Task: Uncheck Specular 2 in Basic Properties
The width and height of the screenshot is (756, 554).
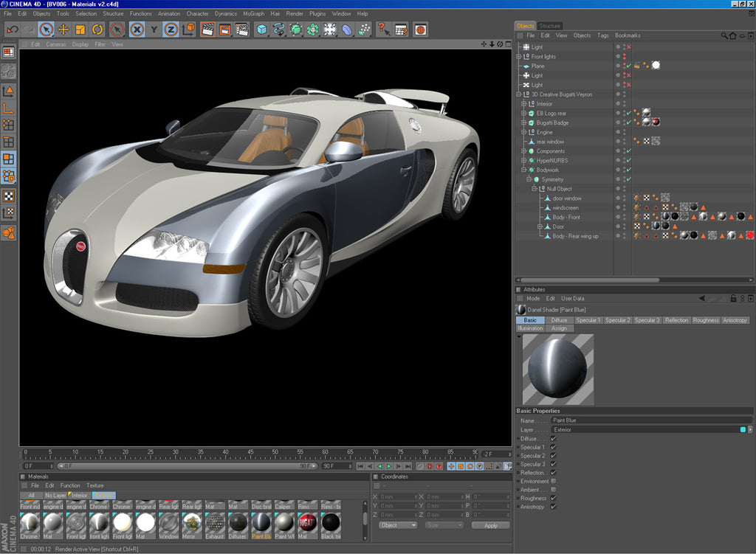Action: pyautogui.click(x=553, y=455)
